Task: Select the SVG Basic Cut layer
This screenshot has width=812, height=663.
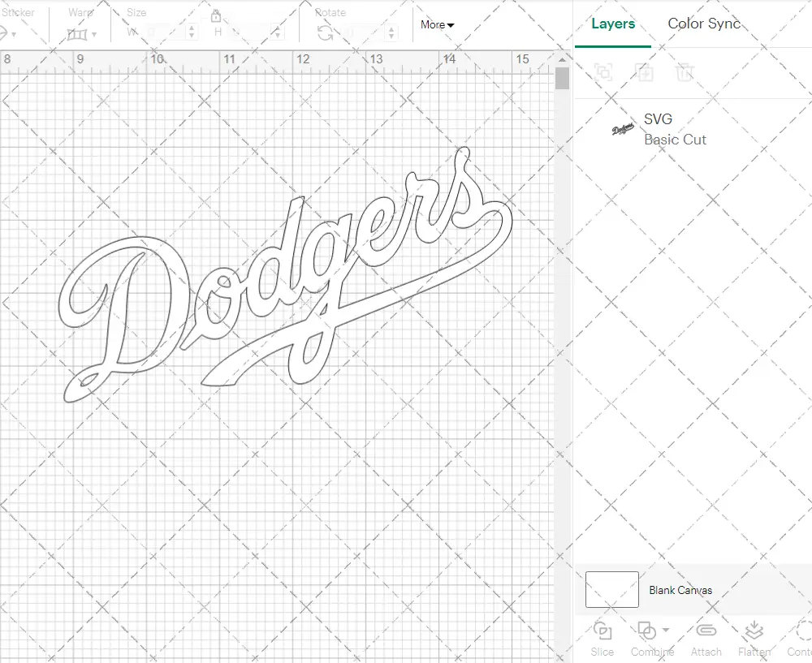Action: [674, 130]
